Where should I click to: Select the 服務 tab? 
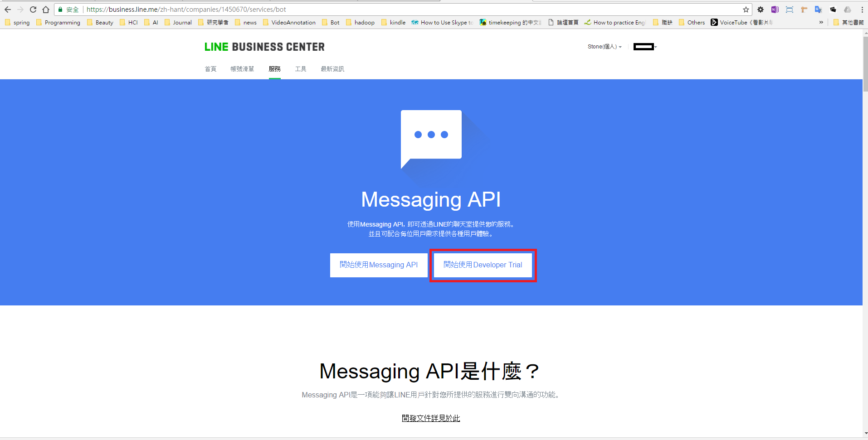pyautogui.click(x=274, y=69)
